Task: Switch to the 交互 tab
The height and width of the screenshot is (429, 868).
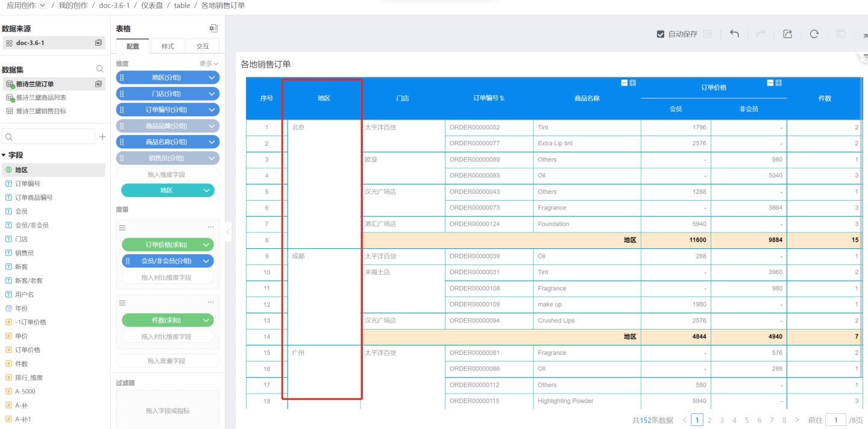Action: [x=203, y=46]
